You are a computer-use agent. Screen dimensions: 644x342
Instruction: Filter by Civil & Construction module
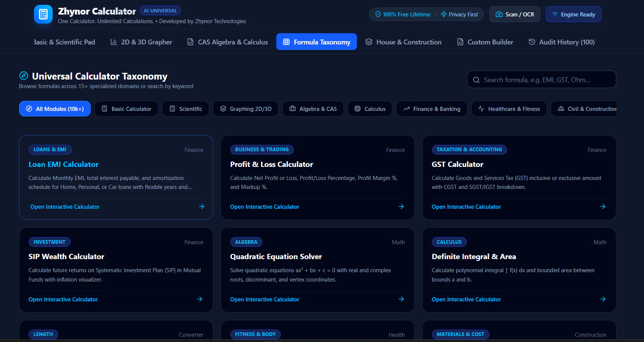click(584, 109)
